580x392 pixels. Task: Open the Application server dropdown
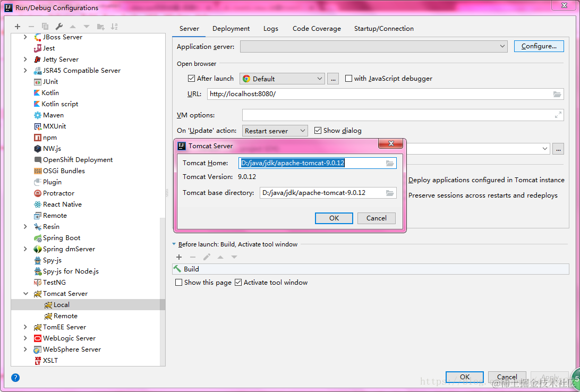click(373, 46)
